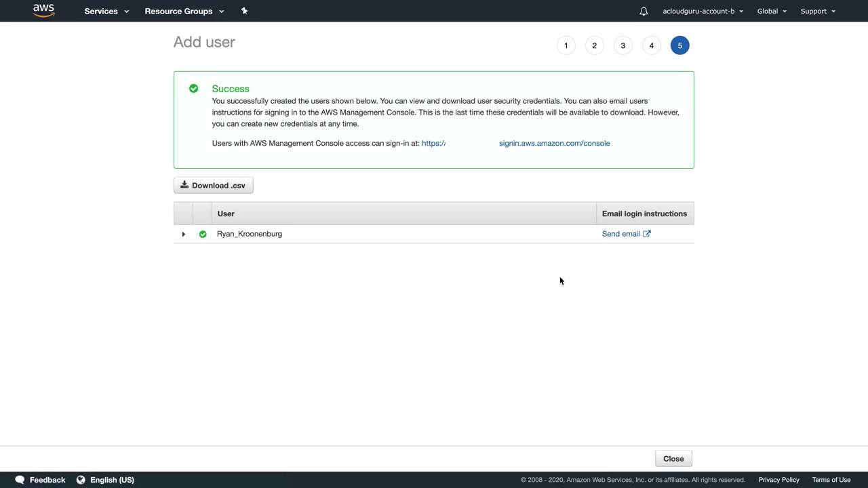Click the external link icon next to Send email
Viewport: 868px width, 488px height.
647,234
